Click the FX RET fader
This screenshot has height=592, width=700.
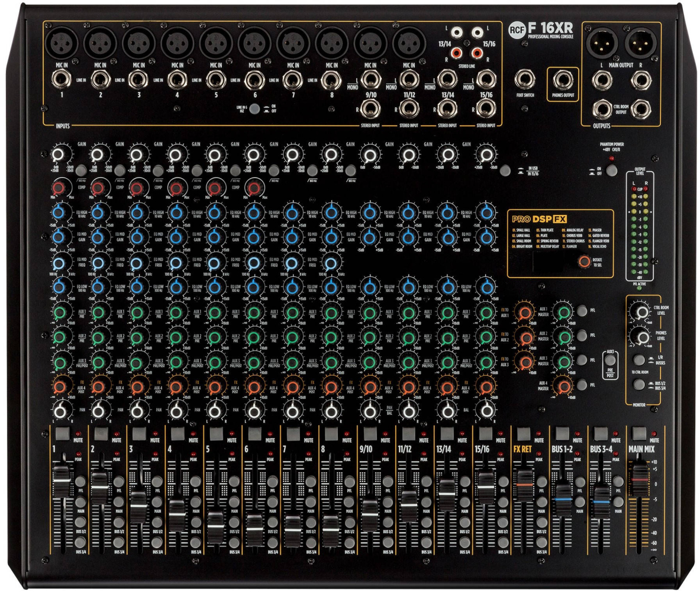click(x=523, y=476)
